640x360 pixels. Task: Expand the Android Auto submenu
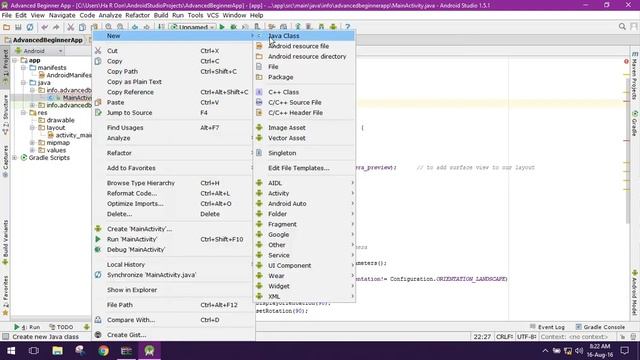(x=304, y=204)
